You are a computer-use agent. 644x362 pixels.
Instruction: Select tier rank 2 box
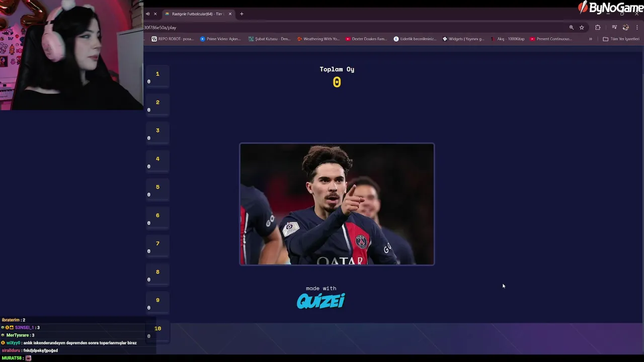point(157,105)
